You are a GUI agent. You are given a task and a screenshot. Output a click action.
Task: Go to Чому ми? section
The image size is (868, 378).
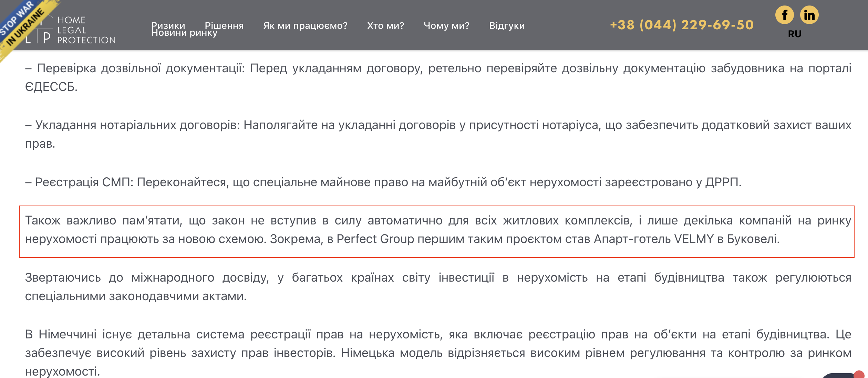[x=446, y=25]
